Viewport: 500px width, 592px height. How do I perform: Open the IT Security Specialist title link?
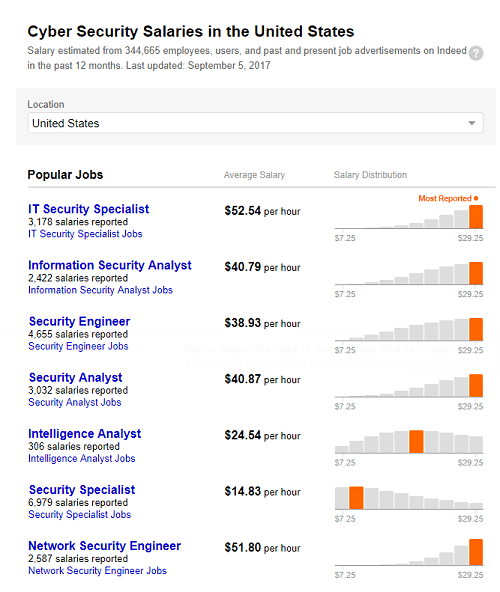click(89, 209)
